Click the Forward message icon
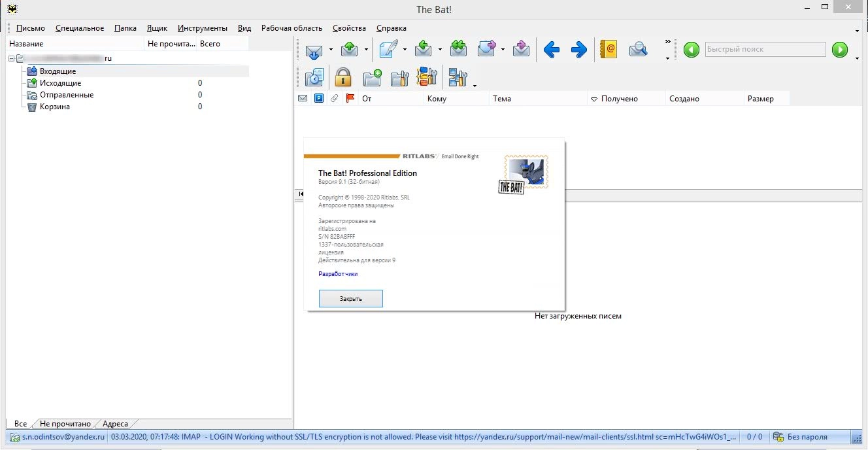The width and height of the screenshot is (868, 450). tap(487, 49)
